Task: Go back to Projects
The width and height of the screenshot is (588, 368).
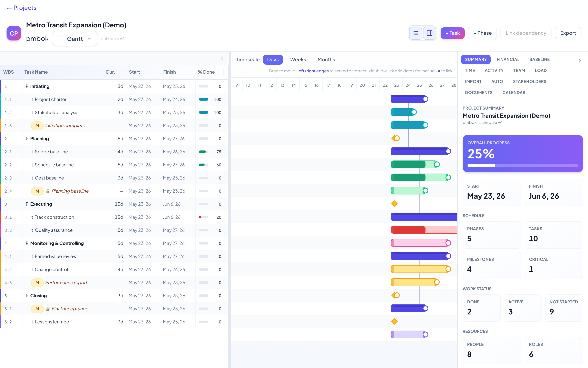Action: pos(21,8)
